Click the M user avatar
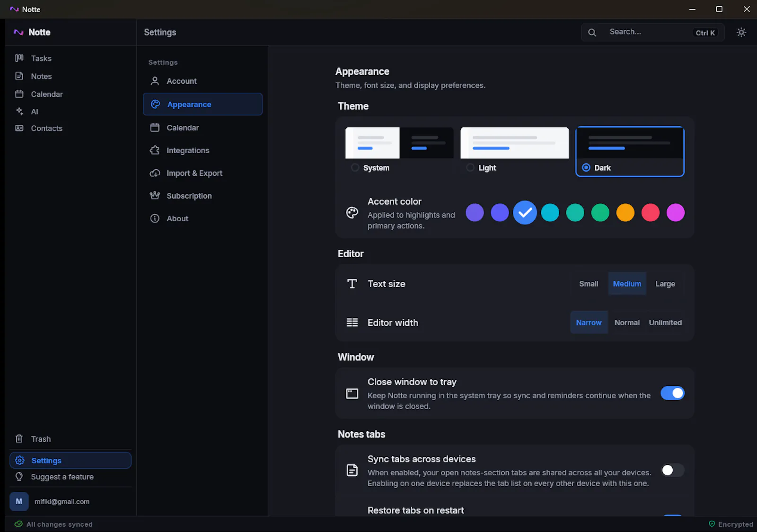The width and height of the screenshot is (757, 532). [x=19, y=501]
